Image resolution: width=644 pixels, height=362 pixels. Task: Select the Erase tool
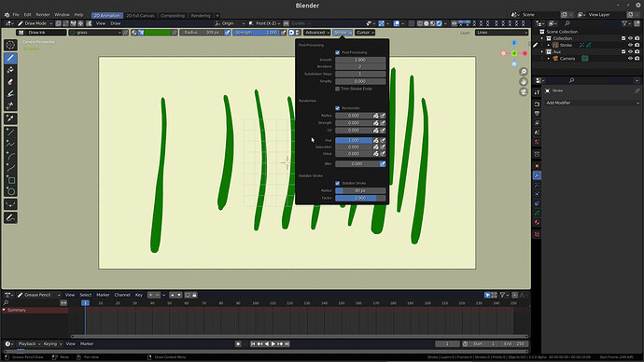[10, 82]
